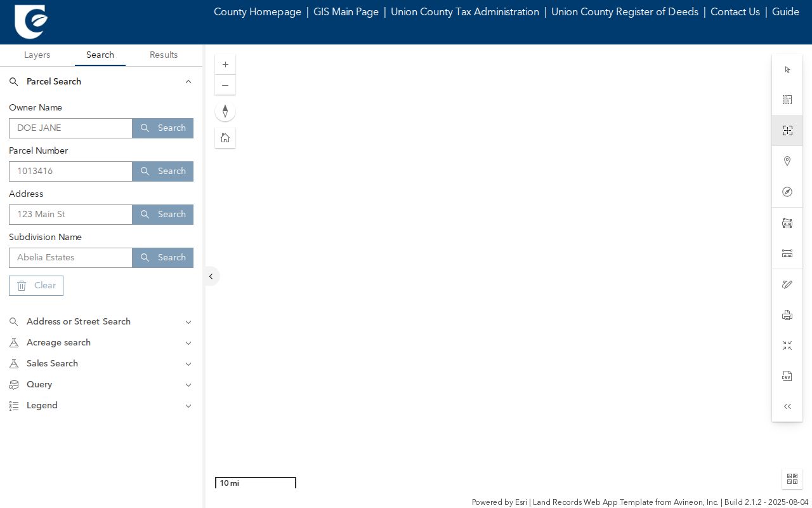Select the area measurement ruler tool
The width and height of the screenshot is (812, 508).
787,223
